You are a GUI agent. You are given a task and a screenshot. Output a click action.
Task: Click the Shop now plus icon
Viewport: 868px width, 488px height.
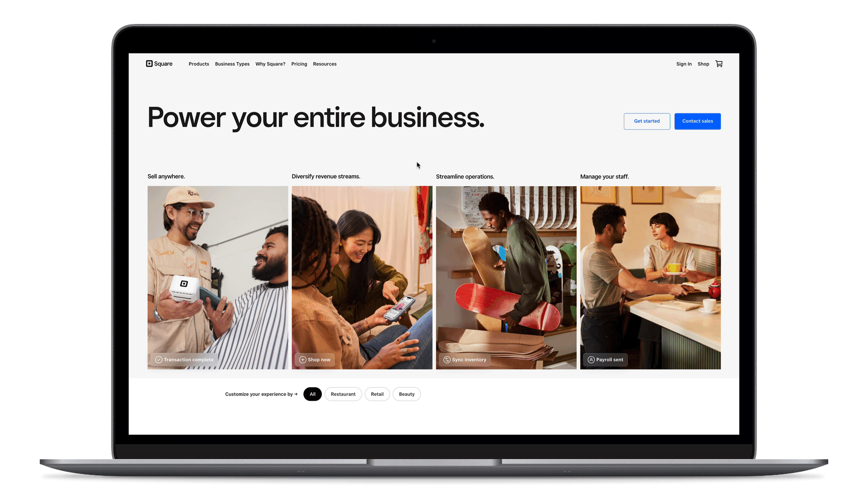tap(302, 359)
